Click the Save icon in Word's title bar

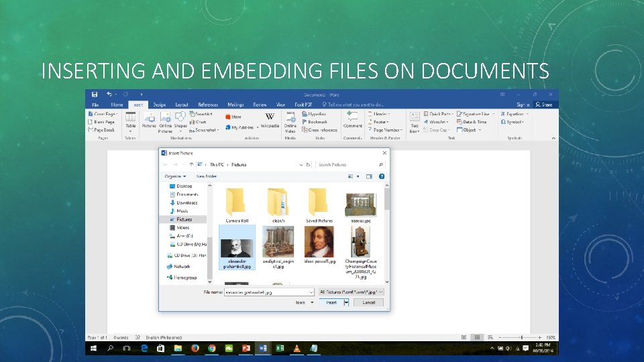pyautogui.click(x=95, y=95)
